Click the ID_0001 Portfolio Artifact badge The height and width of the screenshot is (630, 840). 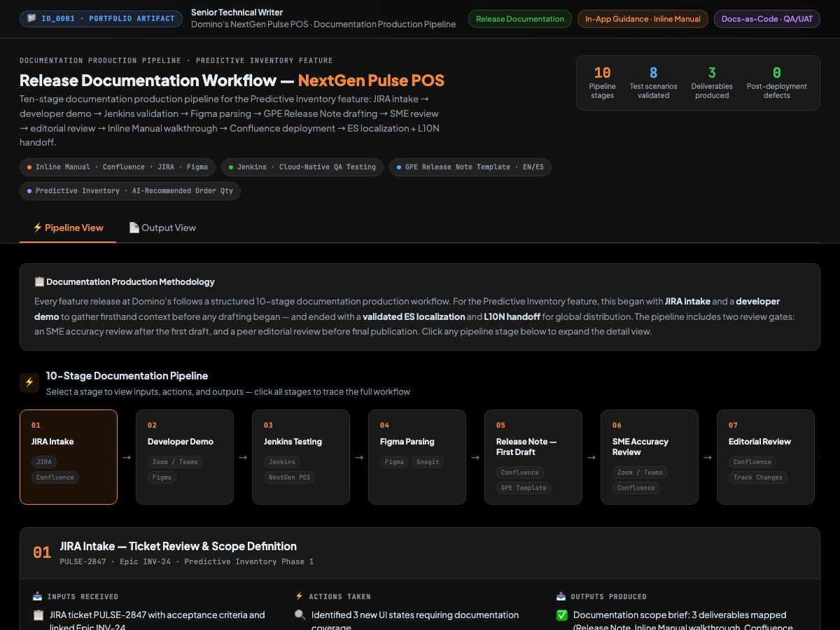pos(101,19)
